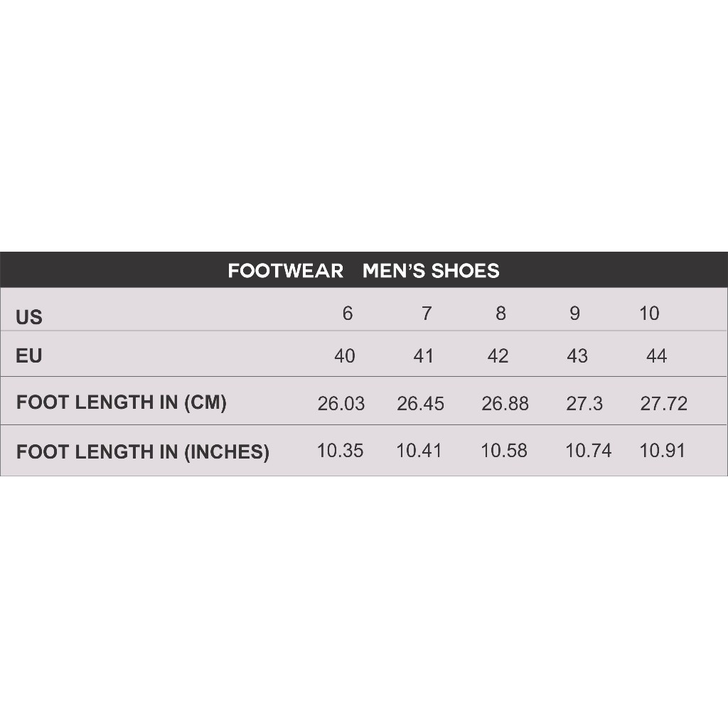Select EU size 43 value
Viewport: 728px width, 728px height.
point(577,355)
